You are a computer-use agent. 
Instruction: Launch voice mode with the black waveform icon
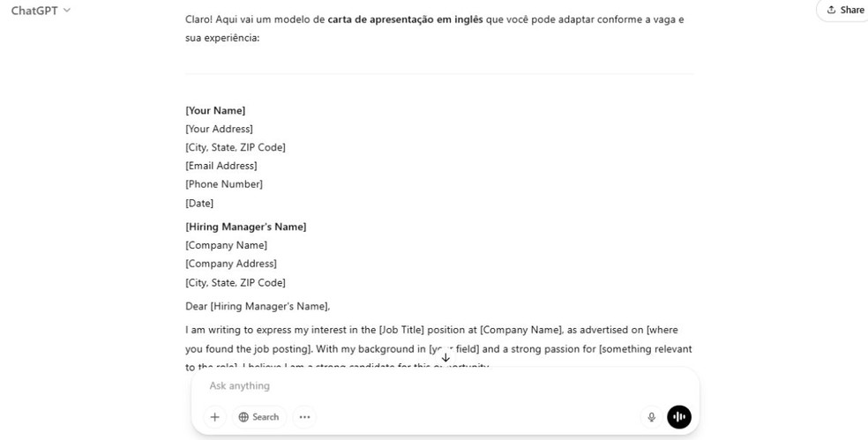pyautogui.click(x=679, y=417)
